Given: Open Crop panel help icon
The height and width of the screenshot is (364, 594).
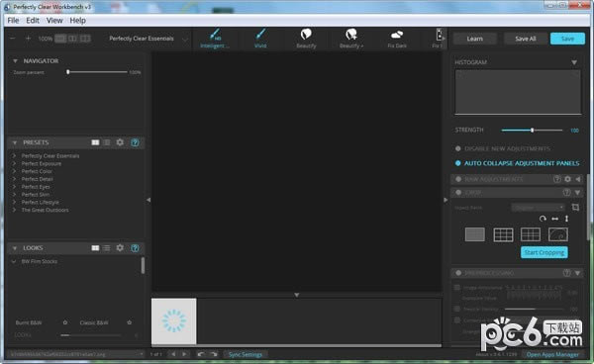Looking at the screenshot, I should 566,193.
